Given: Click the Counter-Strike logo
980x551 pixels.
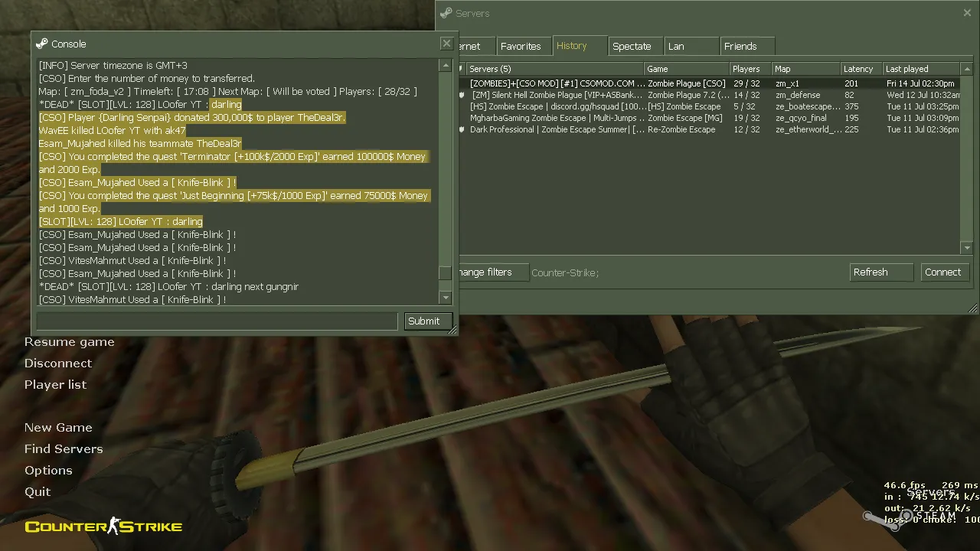Looking at the screenshot, I should (103, 526).
